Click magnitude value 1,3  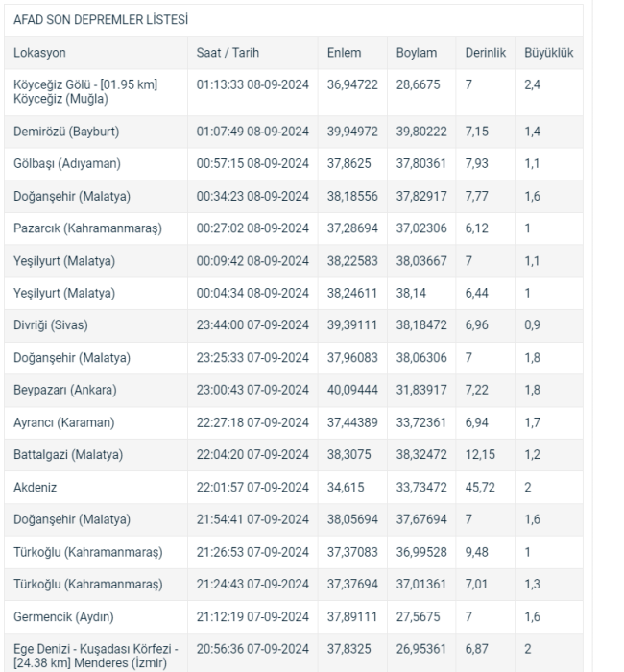tap(532, 584)
